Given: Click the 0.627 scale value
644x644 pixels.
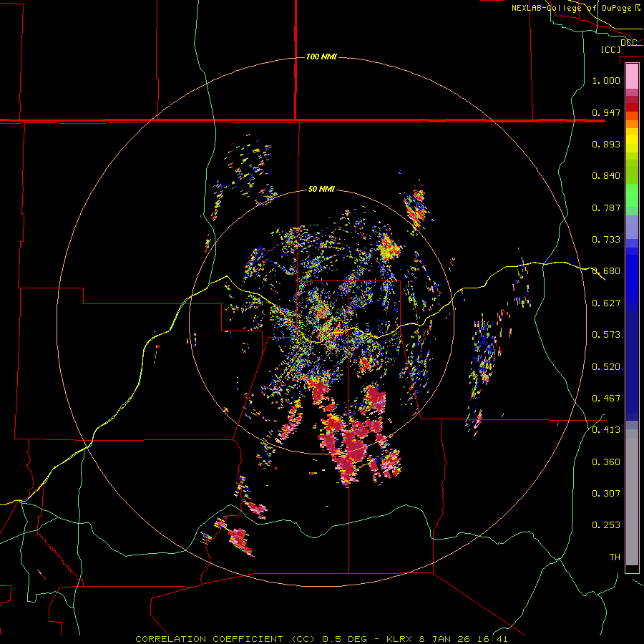Looking at the screenshot, I should (x=606, y=303).
